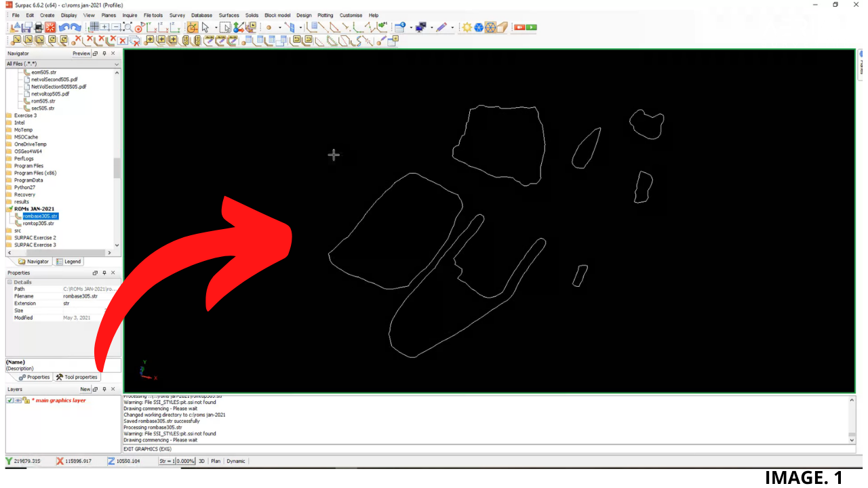Click the Navigator vertical scrollbar
Screen dimensions: 868x488
[x=117, y=167]
